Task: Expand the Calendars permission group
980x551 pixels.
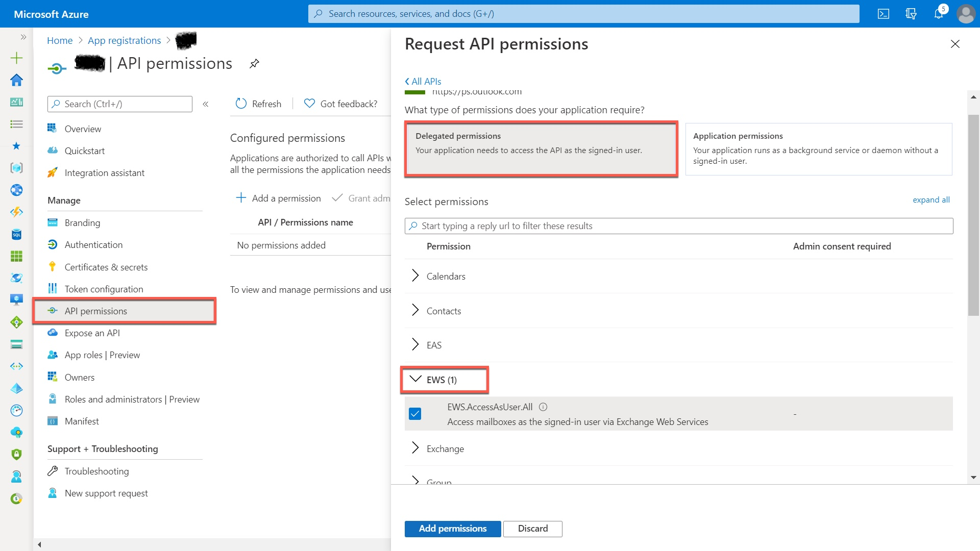Action: tap(415, 276)
